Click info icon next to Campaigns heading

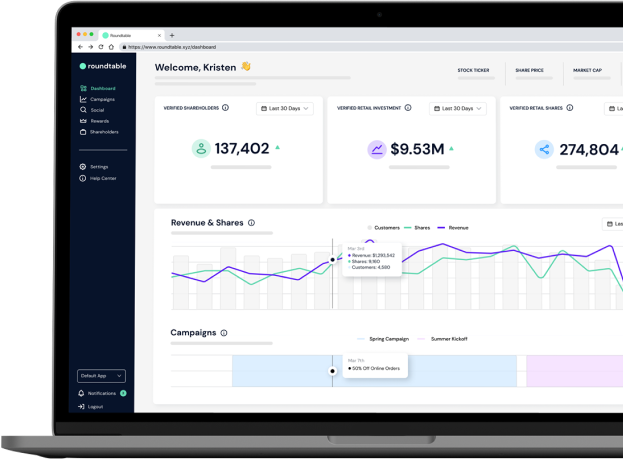pos(224,333)
